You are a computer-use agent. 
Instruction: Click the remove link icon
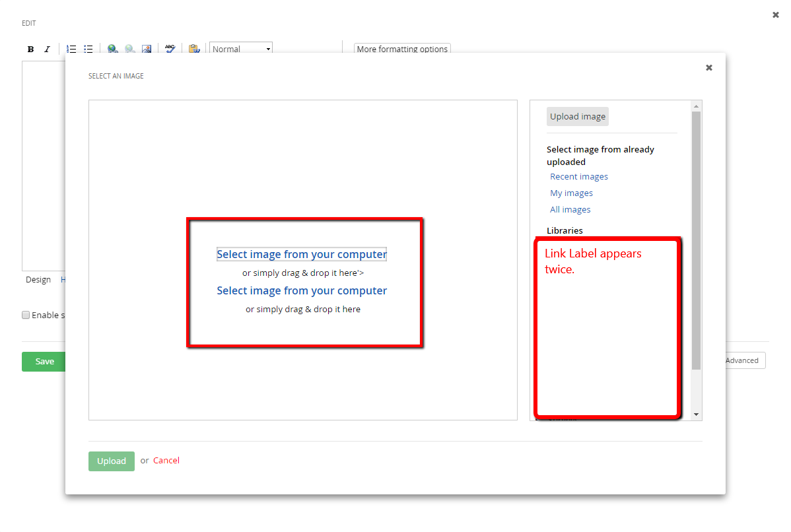pos(129,49)
